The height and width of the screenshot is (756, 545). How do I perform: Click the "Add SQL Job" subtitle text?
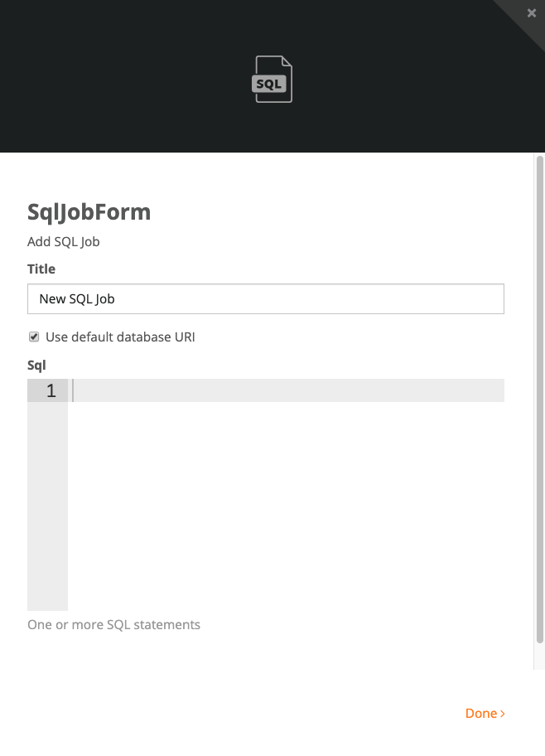click(64, 242)
